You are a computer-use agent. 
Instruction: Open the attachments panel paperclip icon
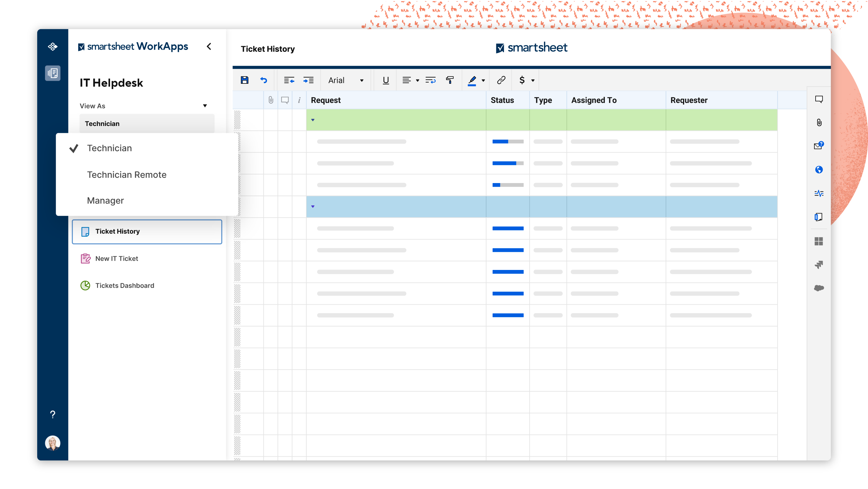819,123
